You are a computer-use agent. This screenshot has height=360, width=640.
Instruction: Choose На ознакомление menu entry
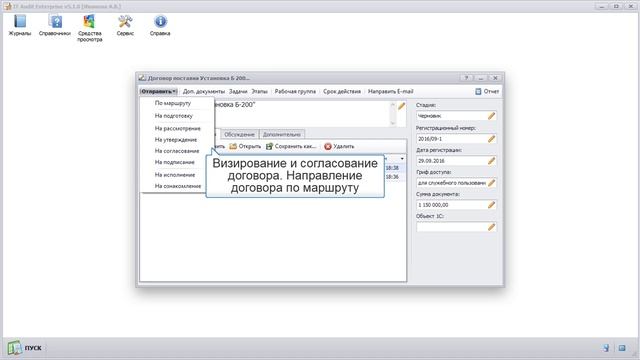pos(177,186)
